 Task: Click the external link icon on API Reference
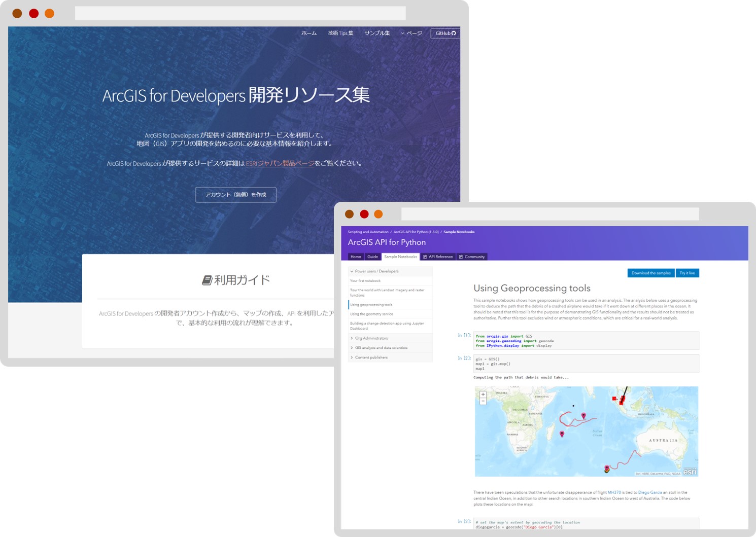(425, 257)
